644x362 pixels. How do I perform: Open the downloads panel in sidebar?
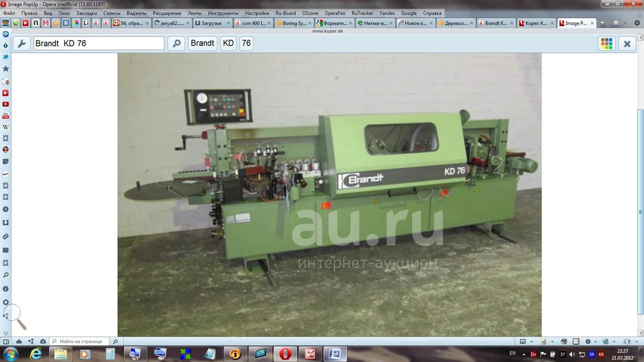(6, 223)
